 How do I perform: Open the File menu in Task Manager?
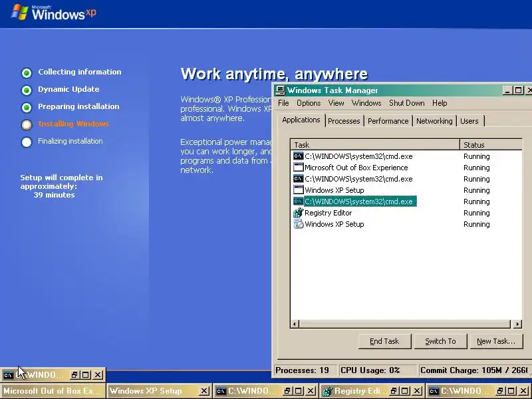[283, 103]
